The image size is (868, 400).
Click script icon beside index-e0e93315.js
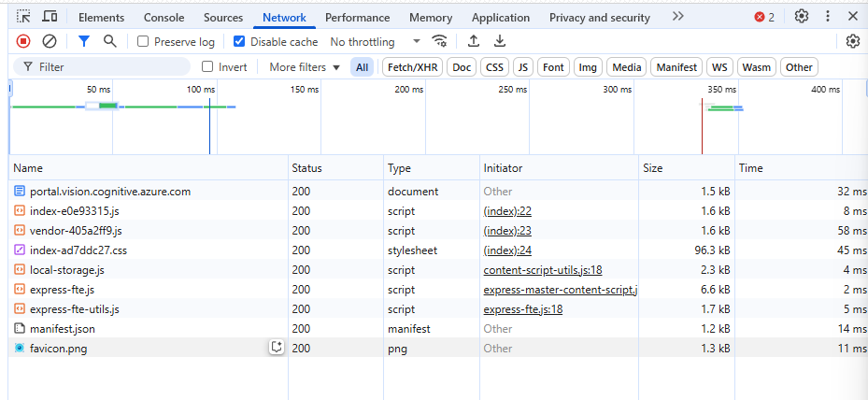click(x=20, y=210)
